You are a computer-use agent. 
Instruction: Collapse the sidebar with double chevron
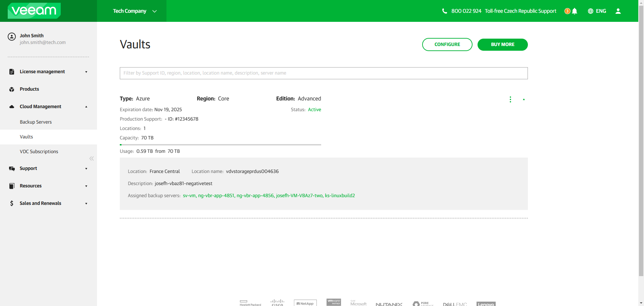tap(92, 159)
